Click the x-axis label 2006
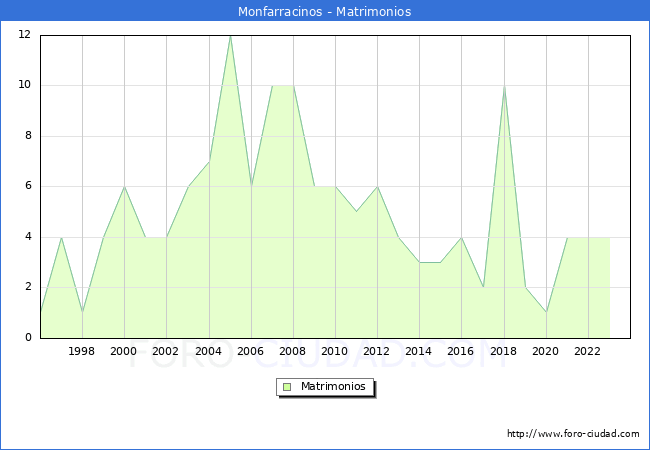 click(250, 351)
